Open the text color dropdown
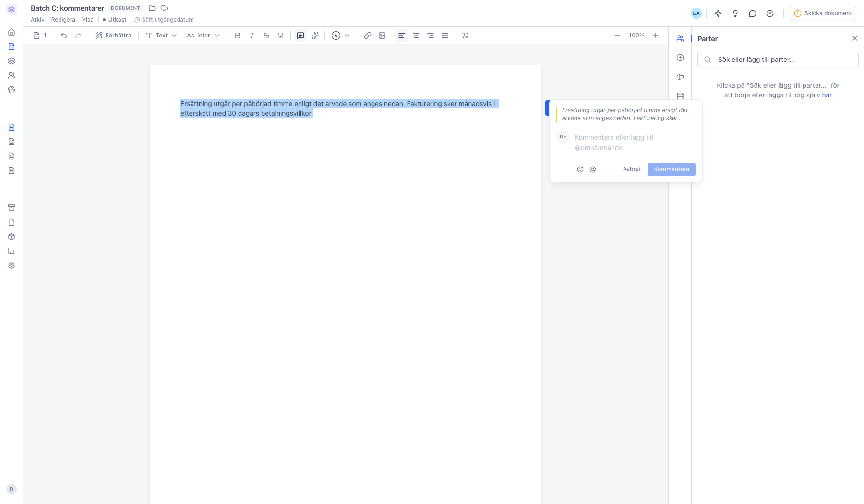This screenshot has height=504, width=864. (x=341, y=36)
